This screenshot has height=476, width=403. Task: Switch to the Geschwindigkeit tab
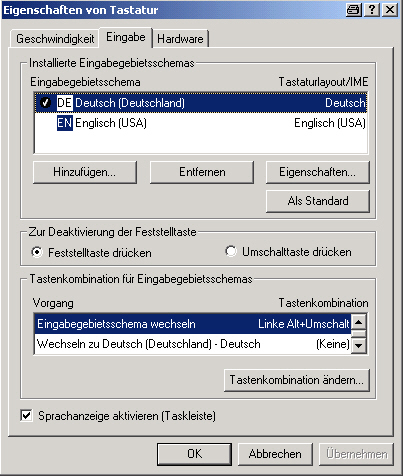coord(55,39)
